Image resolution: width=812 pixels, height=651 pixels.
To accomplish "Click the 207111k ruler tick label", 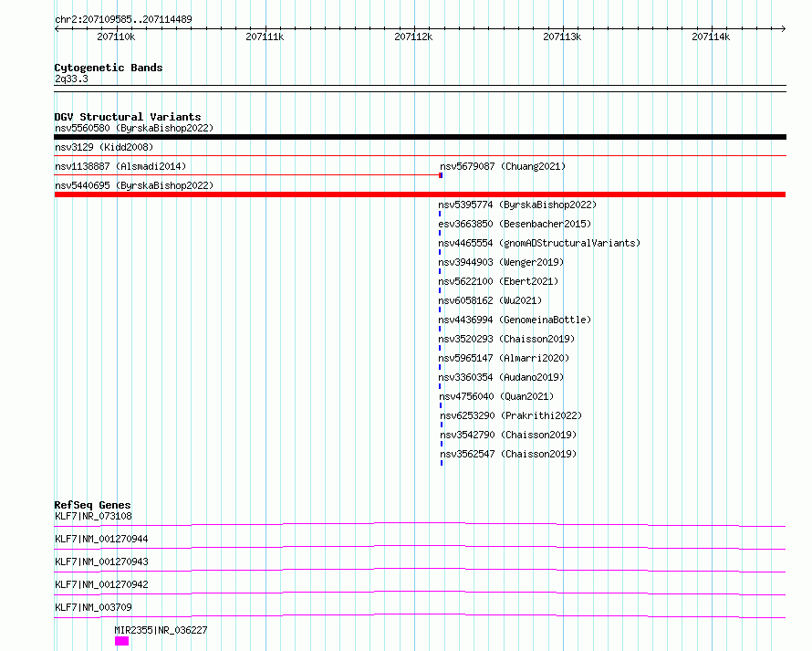I will point(265,37).
